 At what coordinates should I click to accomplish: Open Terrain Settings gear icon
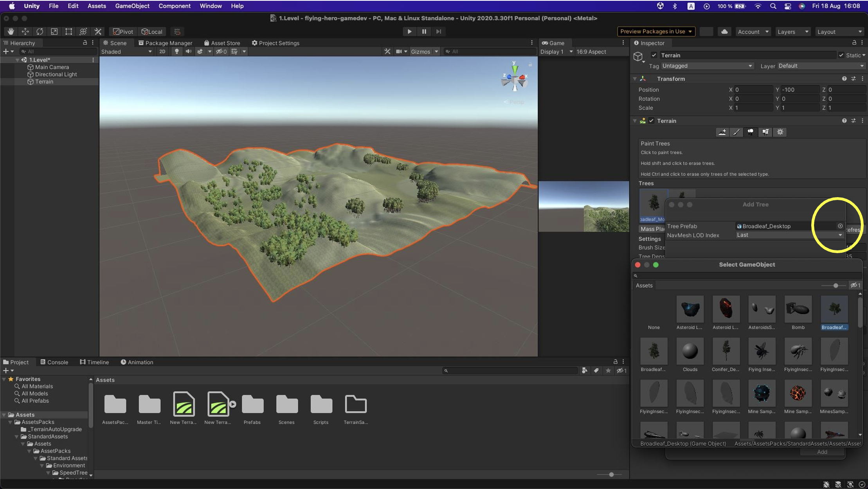tap(780, 132)
